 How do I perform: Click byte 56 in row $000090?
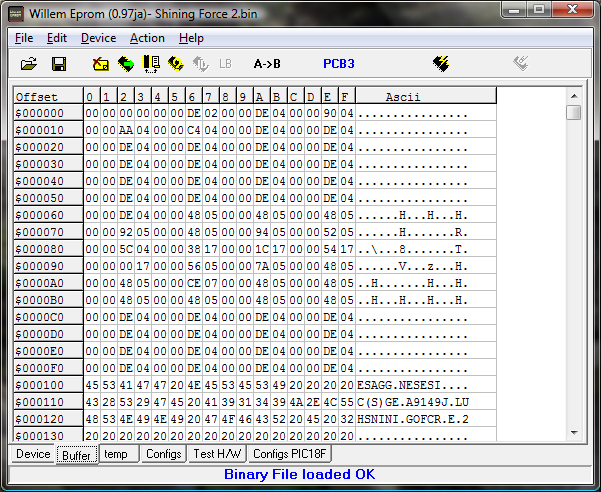click(x=194, y=266)
